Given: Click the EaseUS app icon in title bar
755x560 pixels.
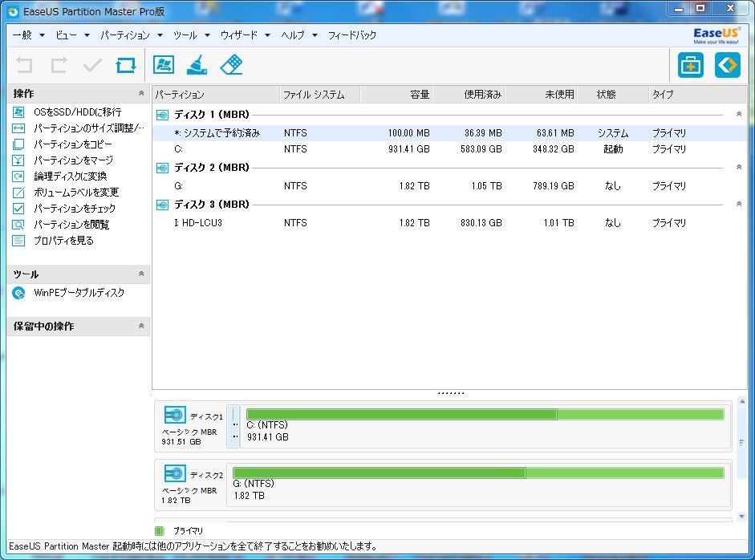Looking at the screenshot, I should tap(14, 11).
